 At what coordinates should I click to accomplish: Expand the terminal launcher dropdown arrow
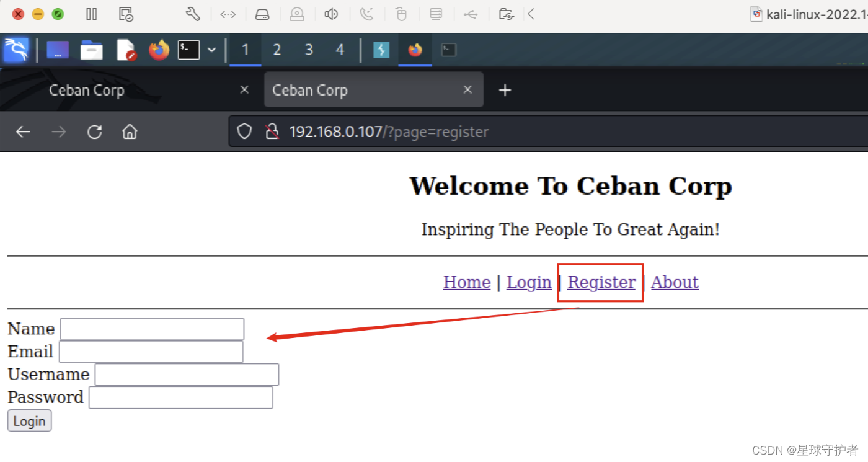tap(213, 50)
